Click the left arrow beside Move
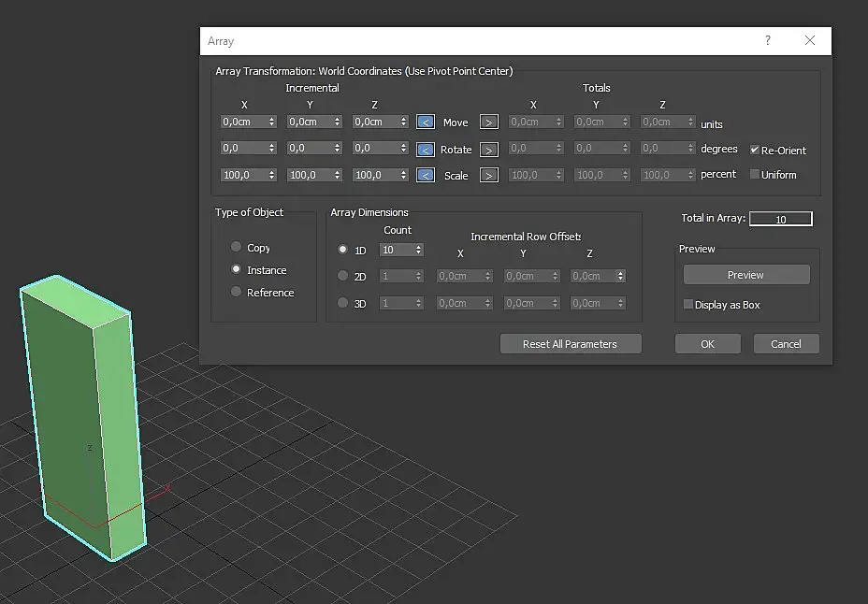The image size is (868, 604). 426,122
